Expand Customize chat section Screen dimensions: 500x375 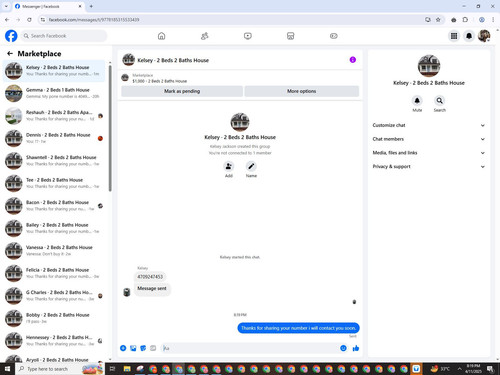pos(429,125)
